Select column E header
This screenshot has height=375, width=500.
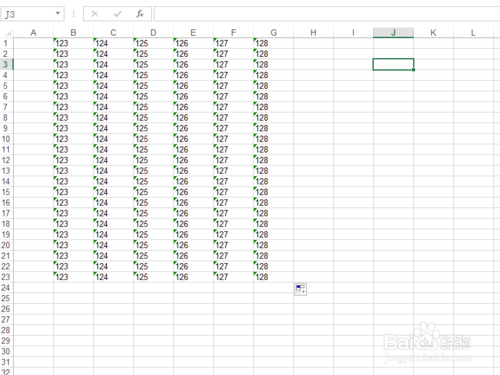click(x=193, y=33)
